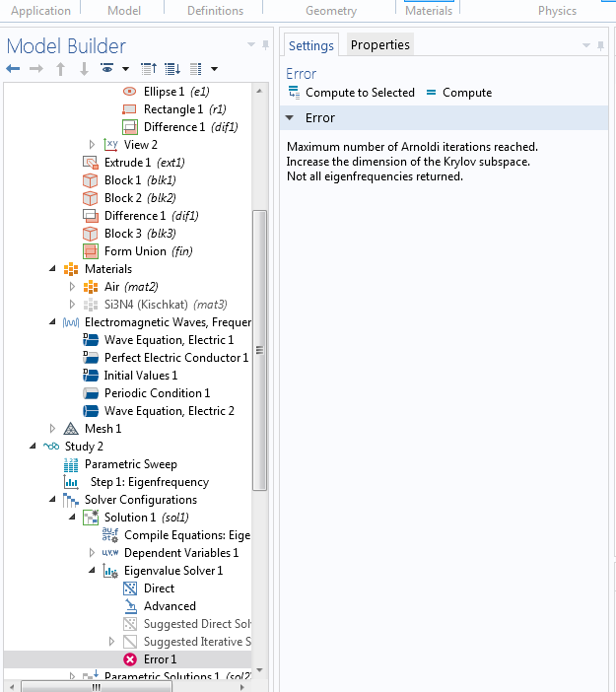This screenshot has height=692, width=616.
Task: Expand the Mesh 1 node
Action: click(53, 429)
